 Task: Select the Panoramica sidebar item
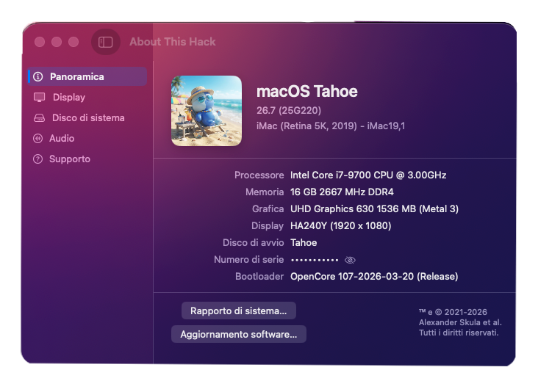click(x=87, y=76)
